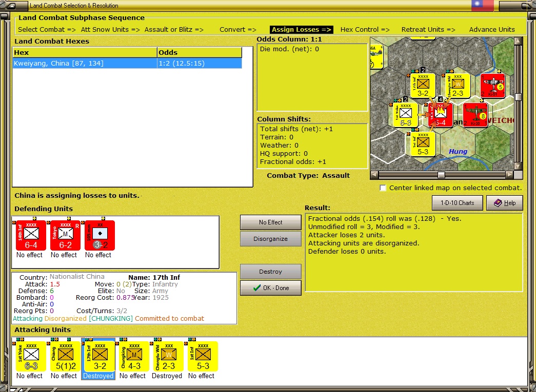The width and height of the screenshot is (536, 392).
Task: Select the Tokyo motorized defending unit
Action: 65,236
